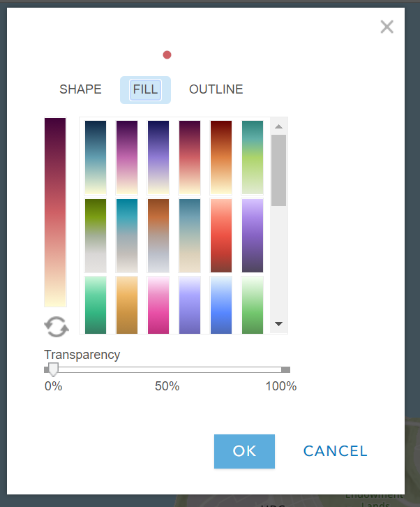Viewport: 420px width, 507px height.
Task: Pick the lavender to dark purple ramp
Action: (x=253, y=235)
